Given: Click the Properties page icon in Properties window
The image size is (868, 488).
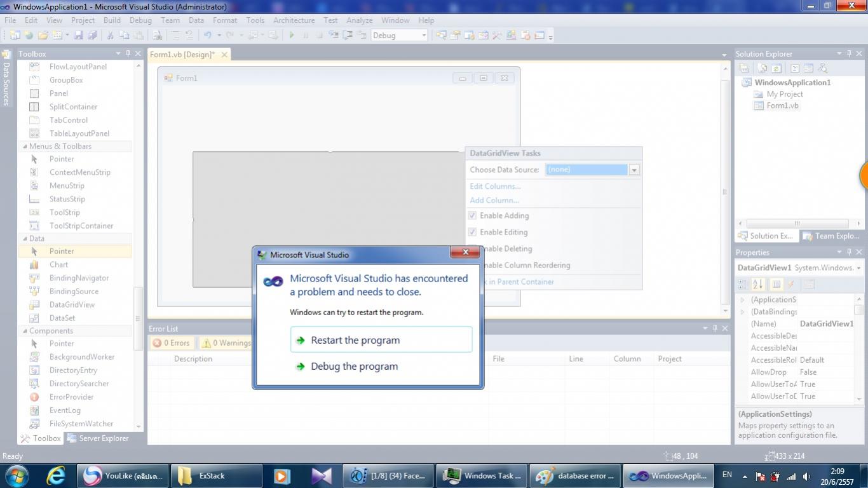Looking at the screenshot, I should coord(810,284).
